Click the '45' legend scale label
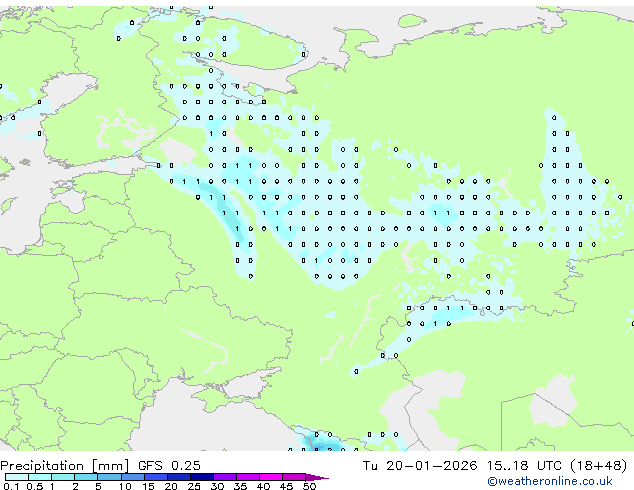 pos(286,486)
